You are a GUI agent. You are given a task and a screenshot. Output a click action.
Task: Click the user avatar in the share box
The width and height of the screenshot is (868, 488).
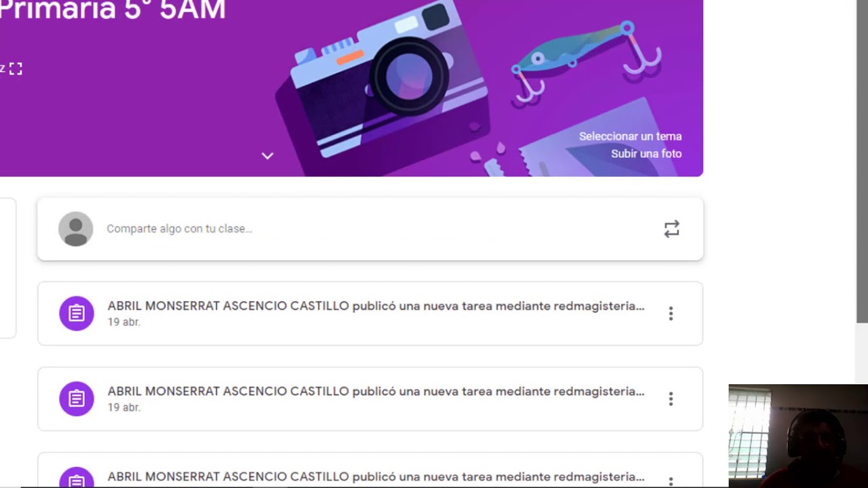tap(75, 229)
